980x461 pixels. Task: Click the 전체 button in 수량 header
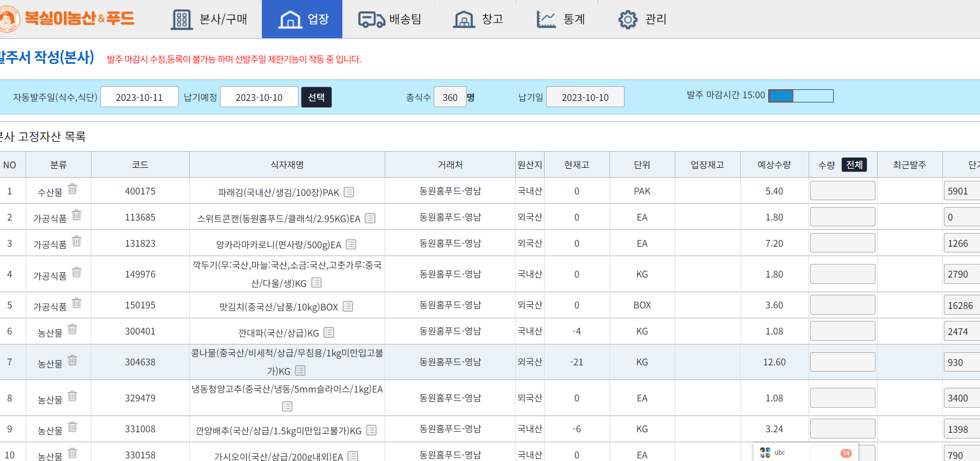tap(854, 165)
